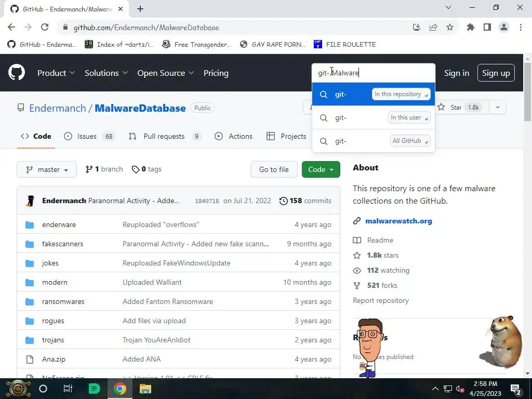Star the MalwareDatabase repository
Image resolution: width=532 pixels, height=399 pixels.
coord(462,107)
